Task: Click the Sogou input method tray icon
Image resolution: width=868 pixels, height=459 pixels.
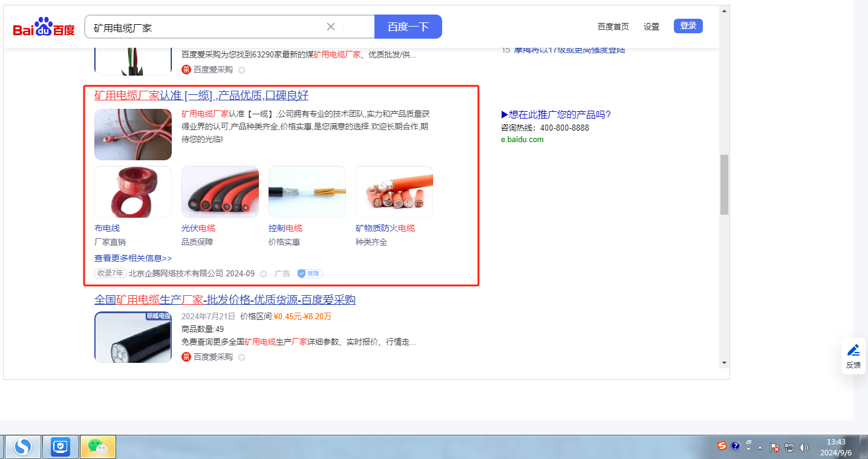Action: click(x=722, y=446)
